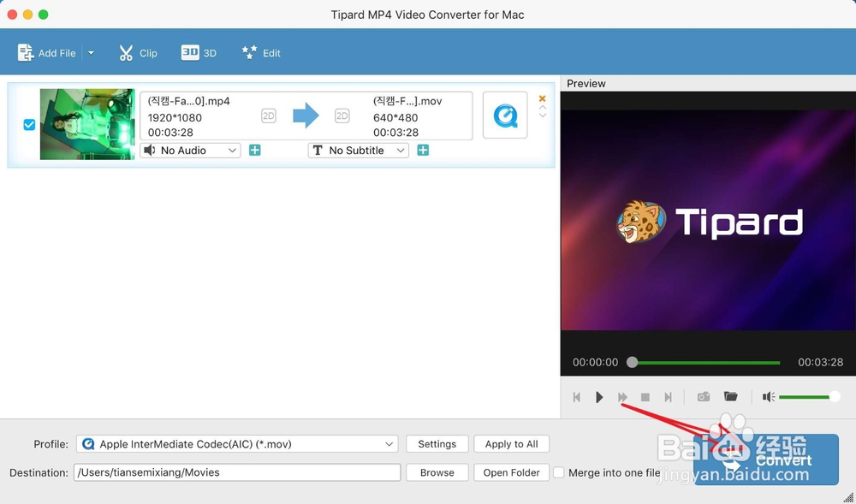Click Apply to All button

(x=512, y=444)
